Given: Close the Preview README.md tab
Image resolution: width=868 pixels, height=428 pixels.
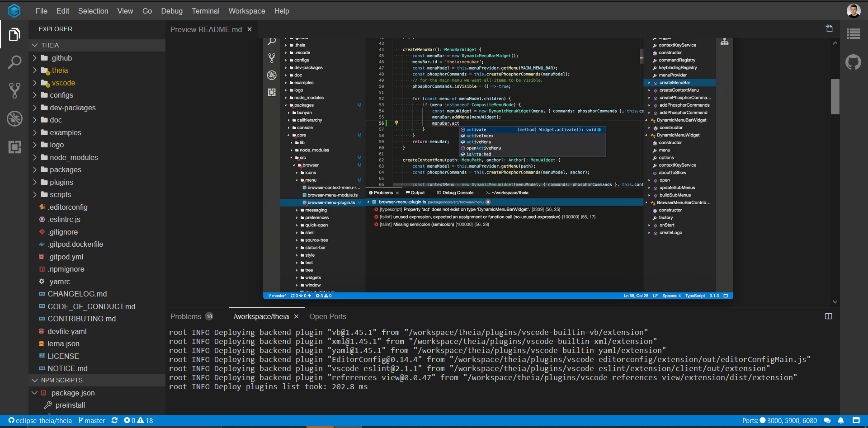Looking at the screenshot, I should tap(250, 29).
